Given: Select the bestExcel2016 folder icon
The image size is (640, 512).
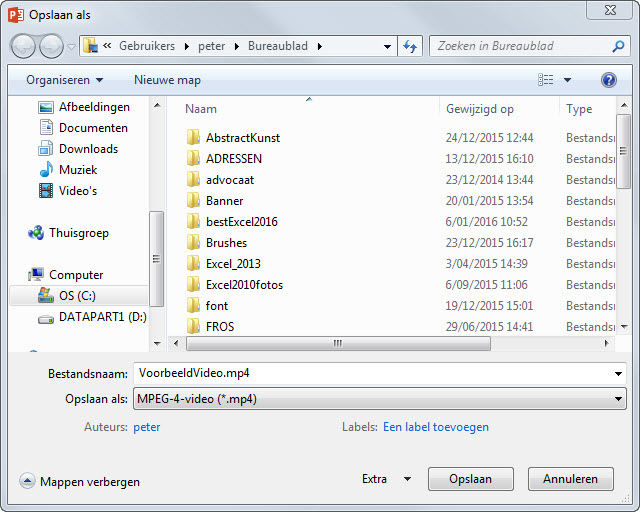Looking at the screenshot, I should click(193, 222).
